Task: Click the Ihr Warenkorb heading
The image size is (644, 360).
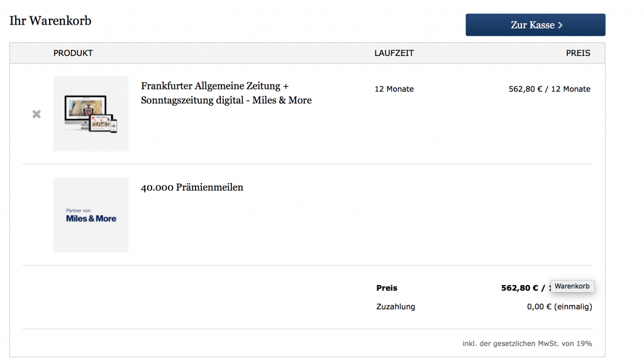Action: (x=50, y=21)
